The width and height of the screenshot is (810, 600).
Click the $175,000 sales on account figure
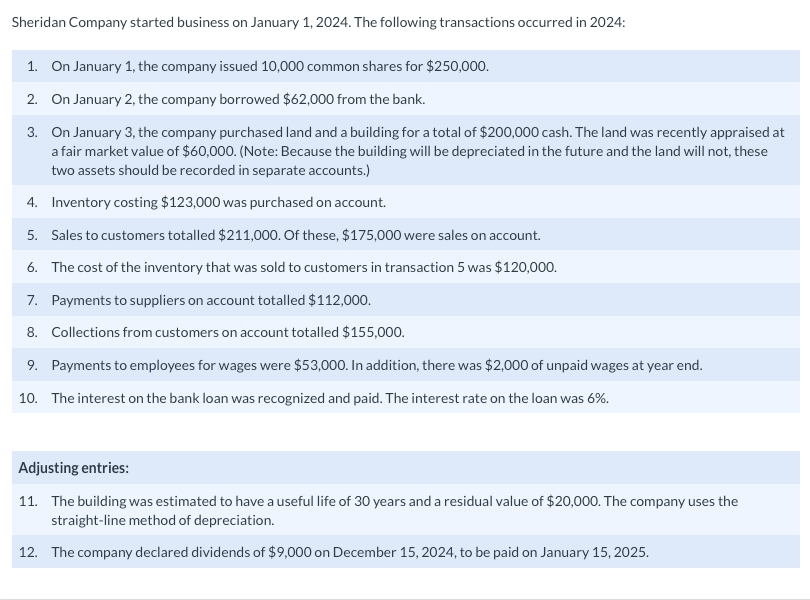tap(371, 235)
